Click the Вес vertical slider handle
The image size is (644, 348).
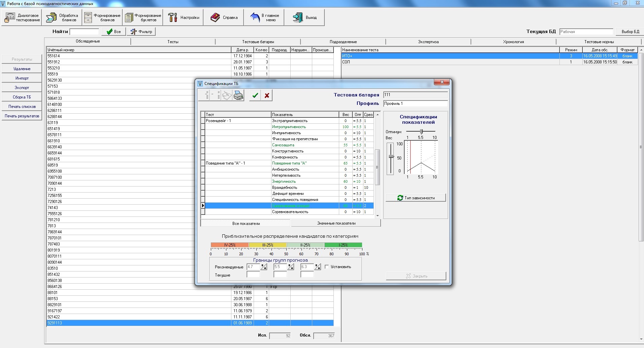391,156
